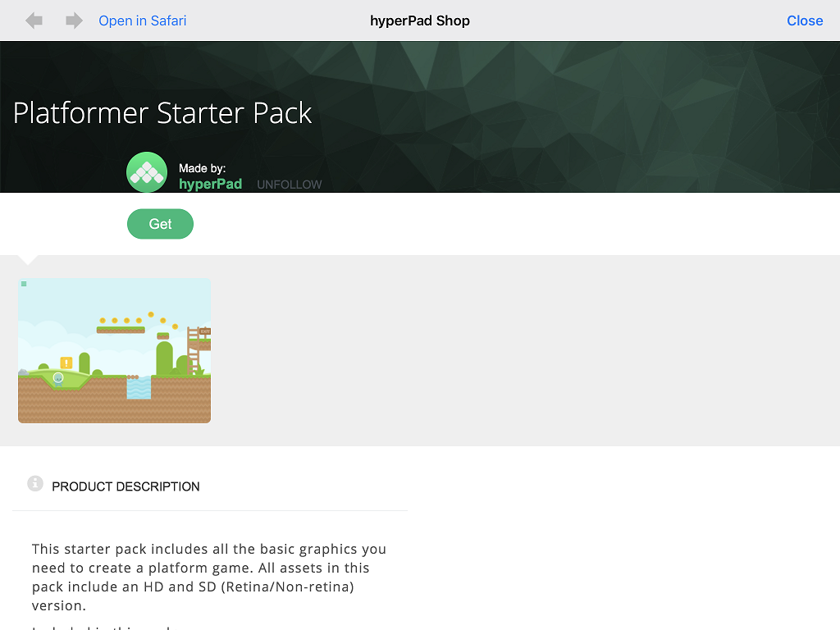The width and height of the screenshot is (840, 630).
Task: Go forward using the right arrow
Action: (74, 21)
